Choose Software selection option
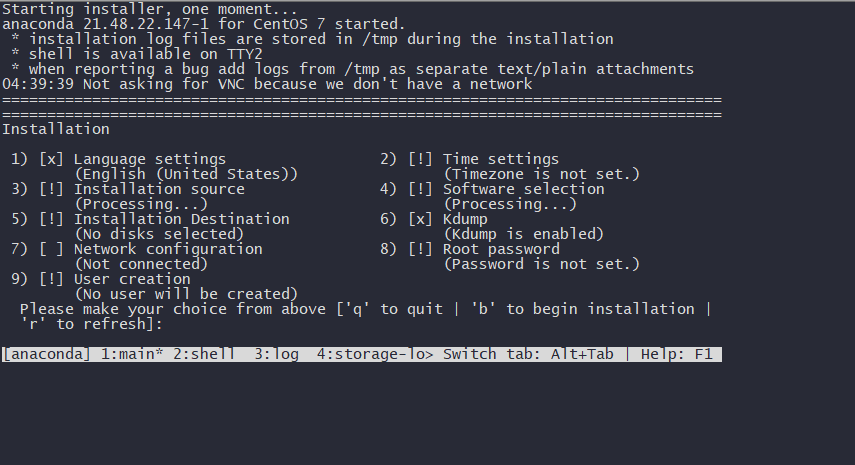 coord(523,189)
